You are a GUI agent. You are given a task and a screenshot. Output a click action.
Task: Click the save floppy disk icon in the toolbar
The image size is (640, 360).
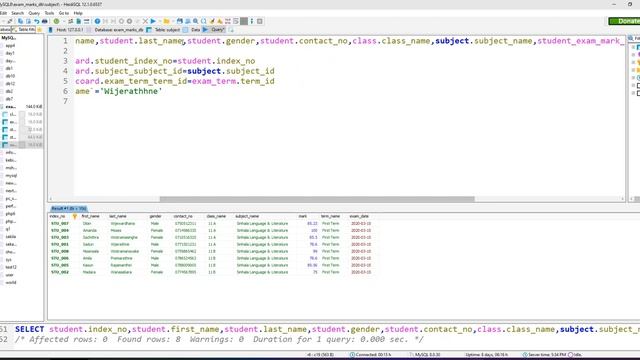(180, 21)
